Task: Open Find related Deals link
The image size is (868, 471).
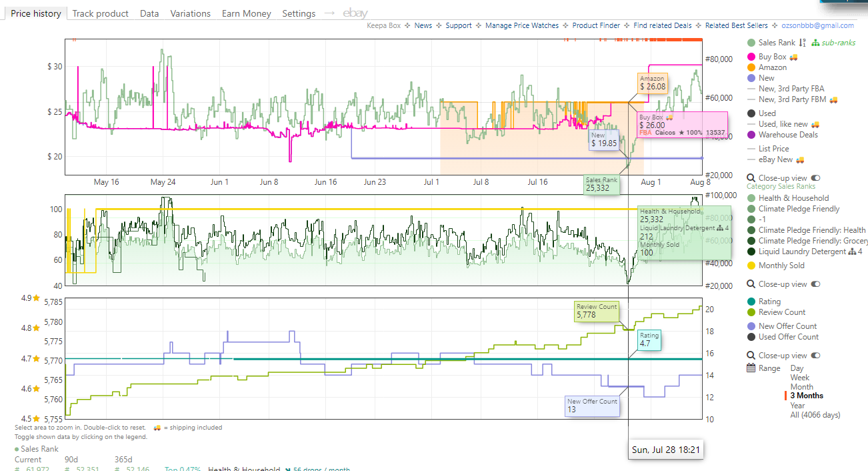Action: [663, 26]
